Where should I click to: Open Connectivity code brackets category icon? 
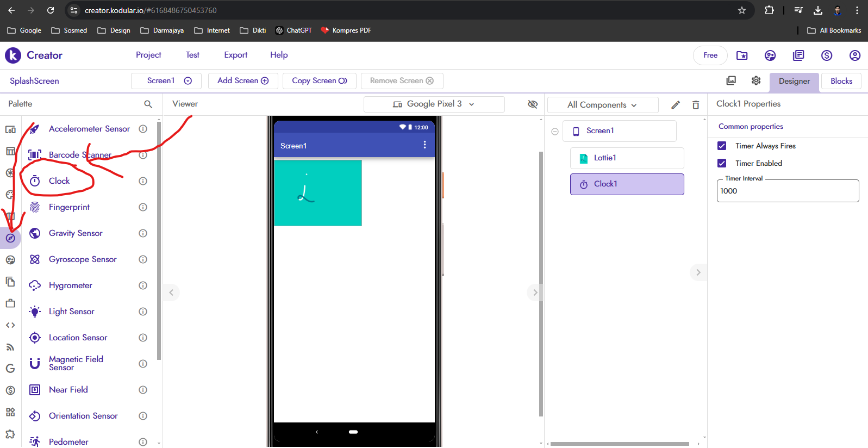coord(10,325)
